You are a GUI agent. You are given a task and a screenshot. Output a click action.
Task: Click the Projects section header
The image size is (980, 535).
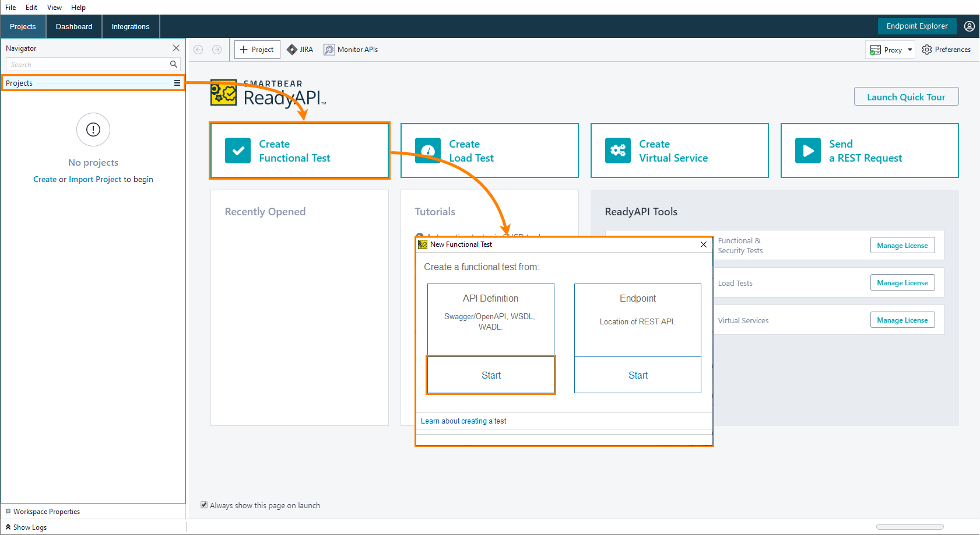click(93, 83)
